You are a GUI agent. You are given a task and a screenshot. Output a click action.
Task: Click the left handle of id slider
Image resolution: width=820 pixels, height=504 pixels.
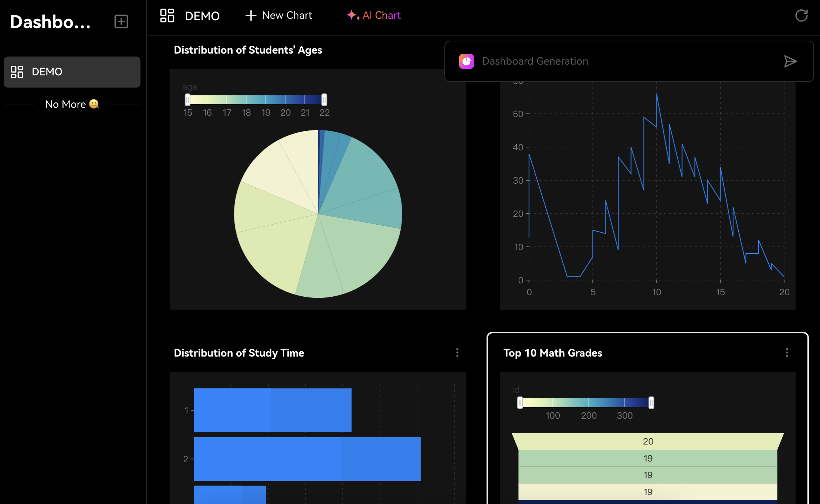(x=520, y=403)
